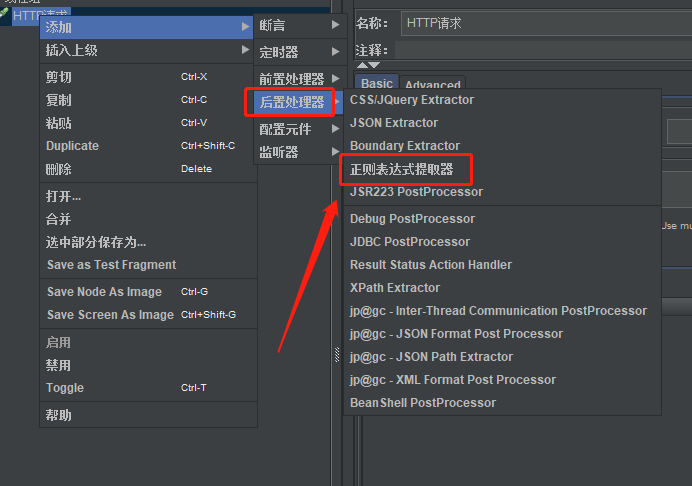Select 正则表达式提取器 from the submenu

point(502,169)
